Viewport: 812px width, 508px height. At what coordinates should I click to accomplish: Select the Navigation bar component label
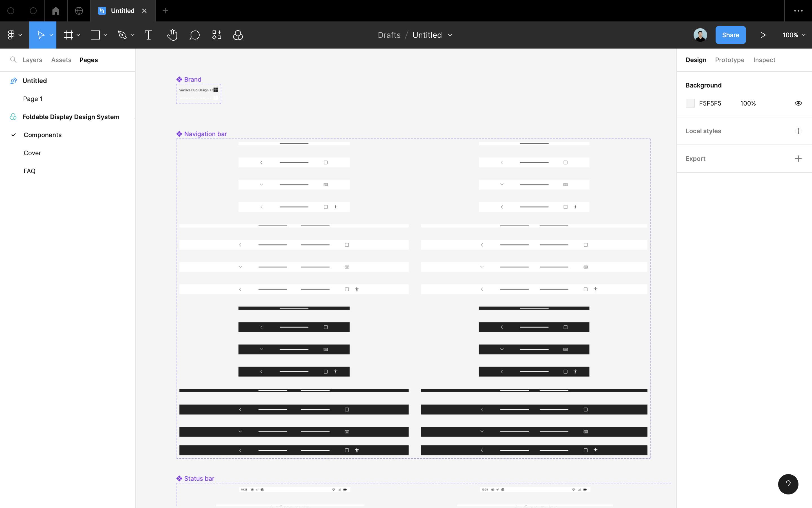(202, 134)
